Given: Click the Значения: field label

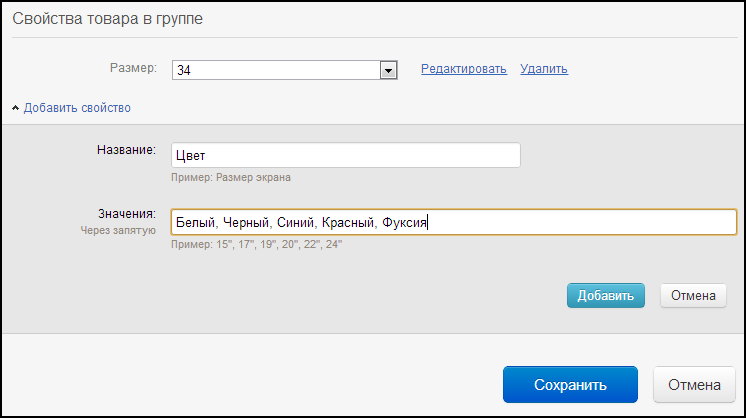Looking at the screenshot, I should coord(127,214).
